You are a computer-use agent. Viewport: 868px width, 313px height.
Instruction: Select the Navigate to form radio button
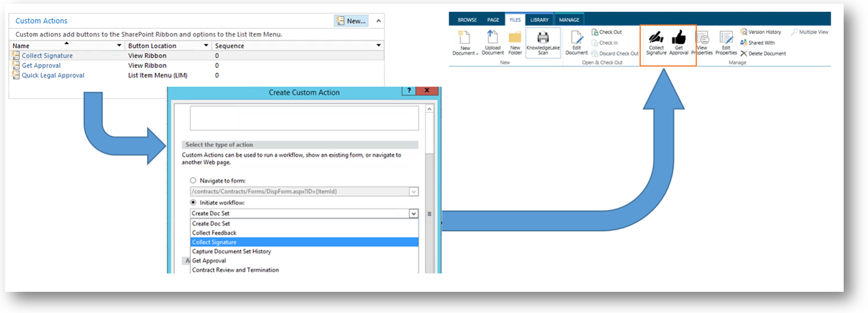pos(193,180)
